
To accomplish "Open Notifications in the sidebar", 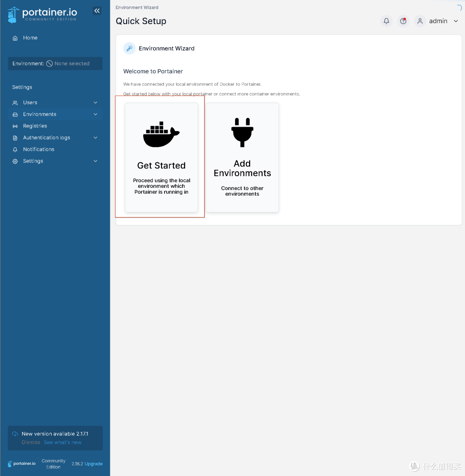I will click(39, 149).
